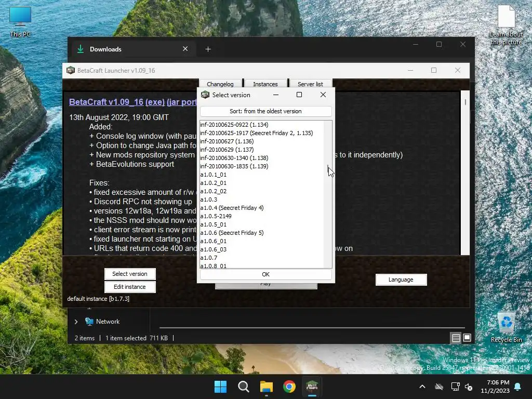Open the Recycle Bin desktop icon
This screenshot has width=532, height=399.
pos(506,327)
